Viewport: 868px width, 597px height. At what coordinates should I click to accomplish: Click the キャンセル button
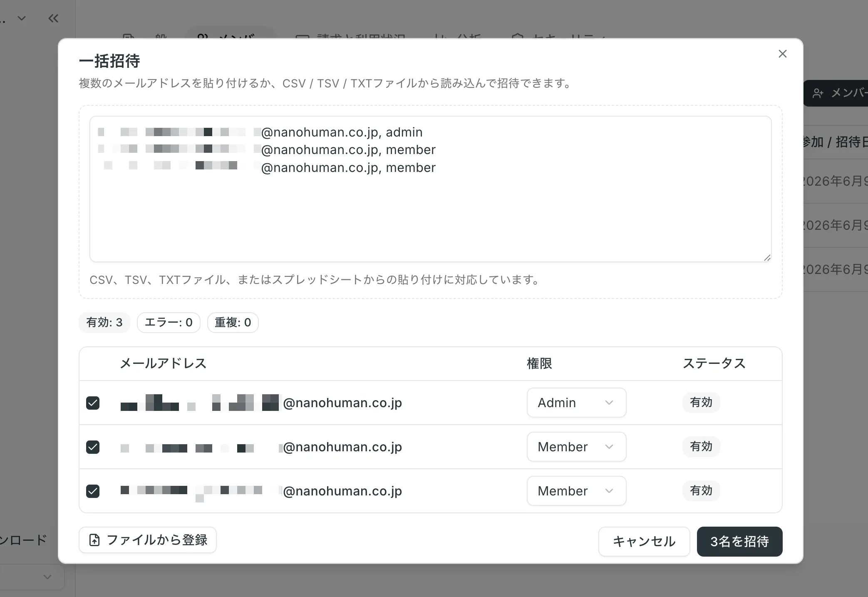(644, 542)
